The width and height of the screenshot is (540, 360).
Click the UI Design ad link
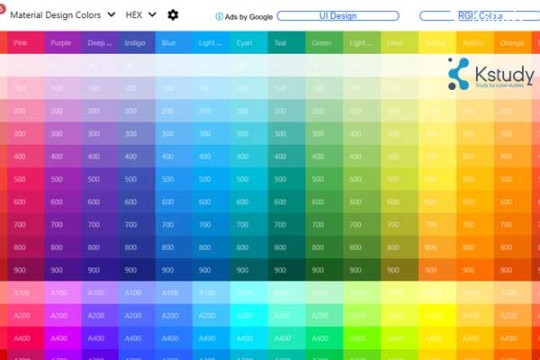tap(338, 16)
